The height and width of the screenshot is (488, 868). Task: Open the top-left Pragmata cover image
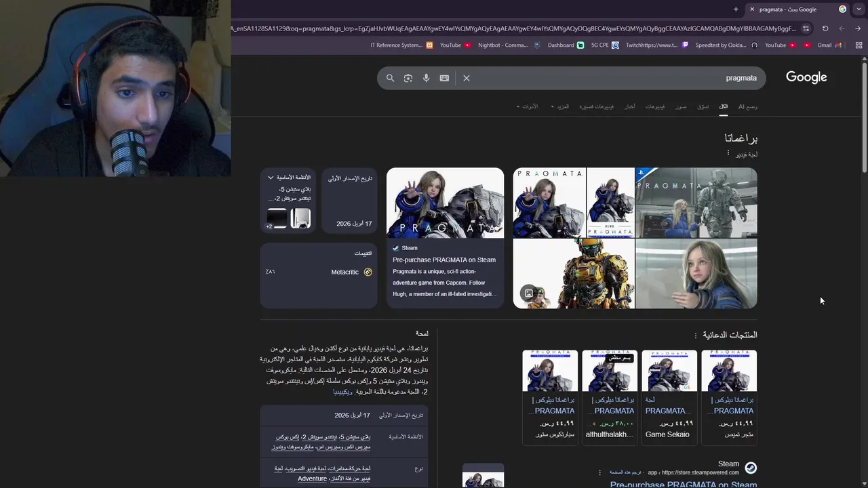coord(549,203)
